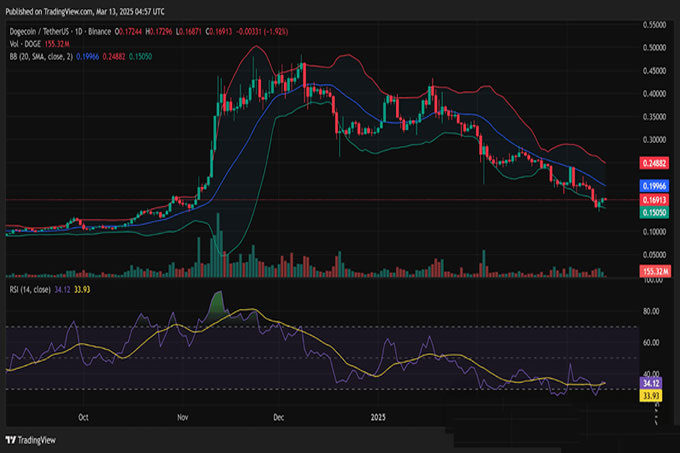Click the 0.55000 price axis label
The height and width of the screenshot is (453, 680).
(654, 25)
